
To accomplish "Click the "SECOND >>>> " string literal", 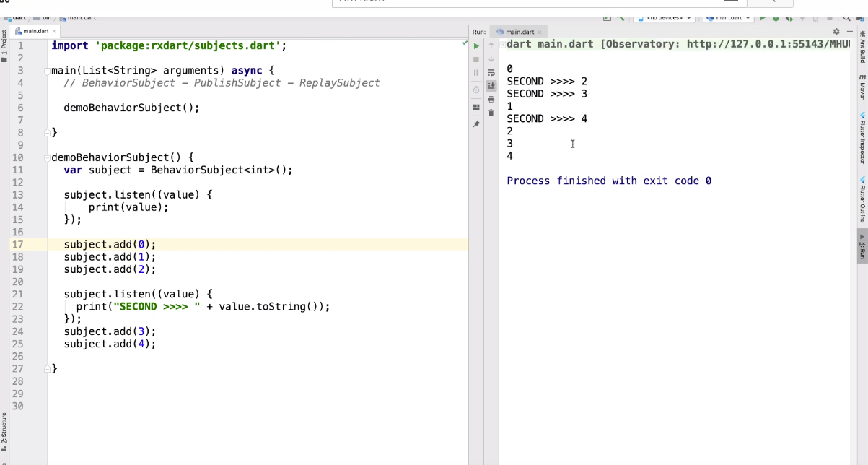I will (x=157, y=306).
